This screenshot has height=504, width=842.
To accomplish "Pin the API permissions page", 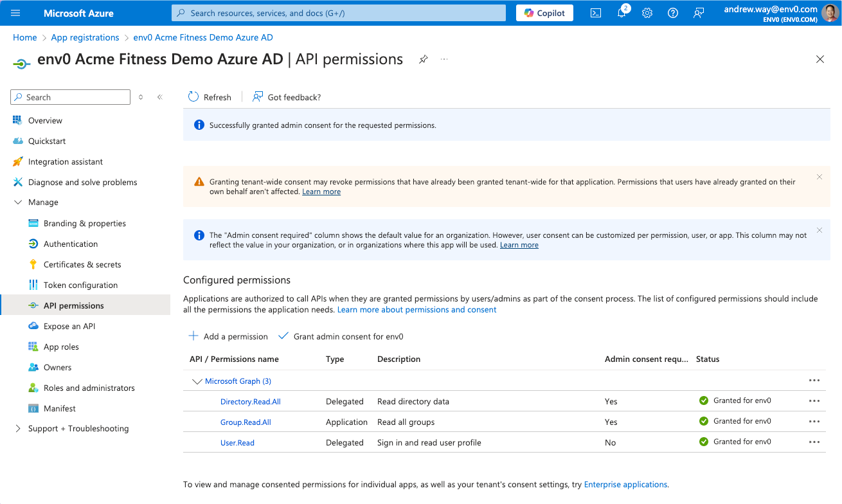I will (x=423, y=59).
